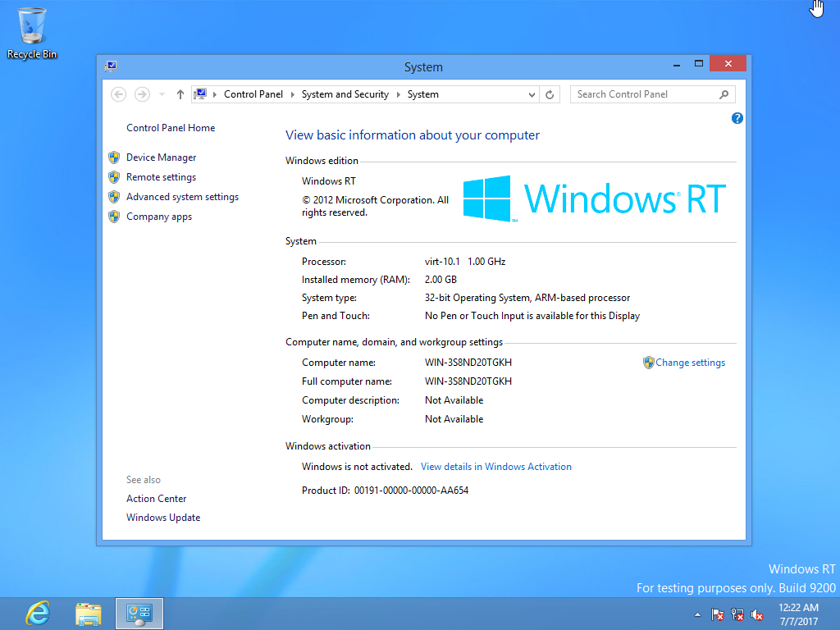The image size is (840, 630).
Task: Open Device Manager link
Action: (x=161, y=157)
